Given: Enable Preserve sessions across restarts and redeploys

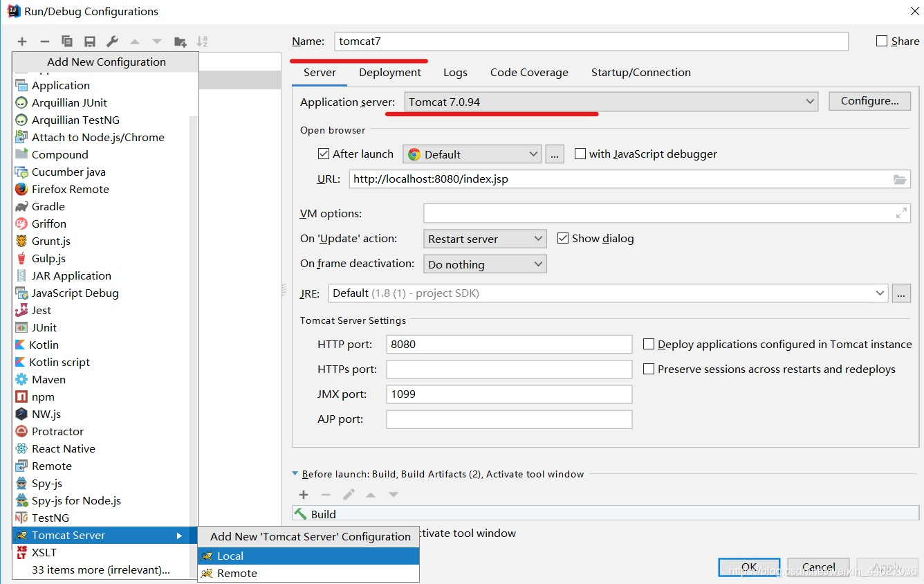Looking at the screenshot, I should tap(649, 369).
